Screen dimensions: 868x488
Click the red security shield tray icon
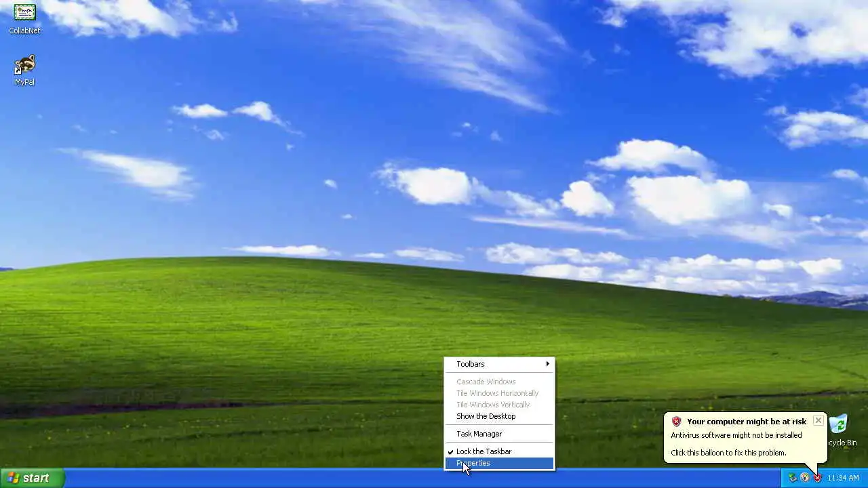pos(817,478)
